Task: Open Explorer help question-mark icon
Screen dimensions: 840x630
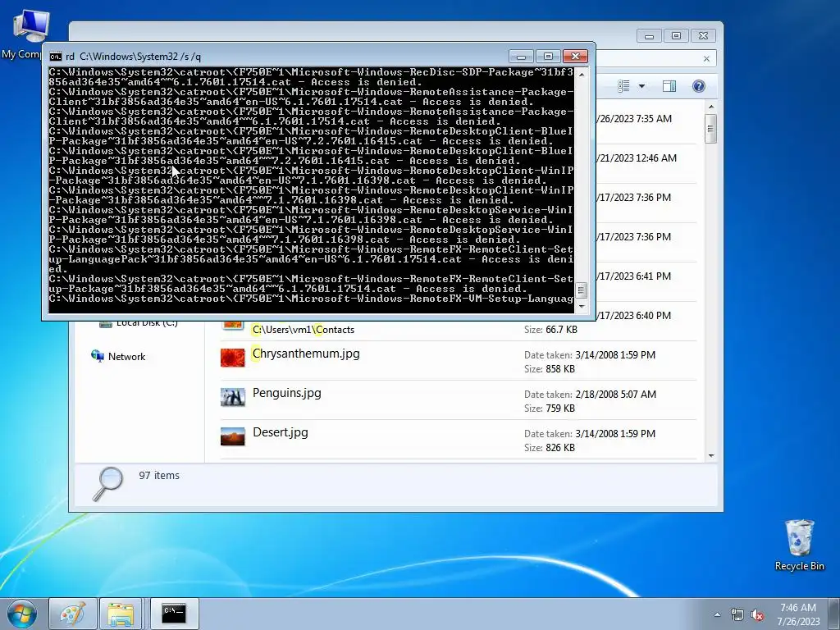Action: point(699,86)
